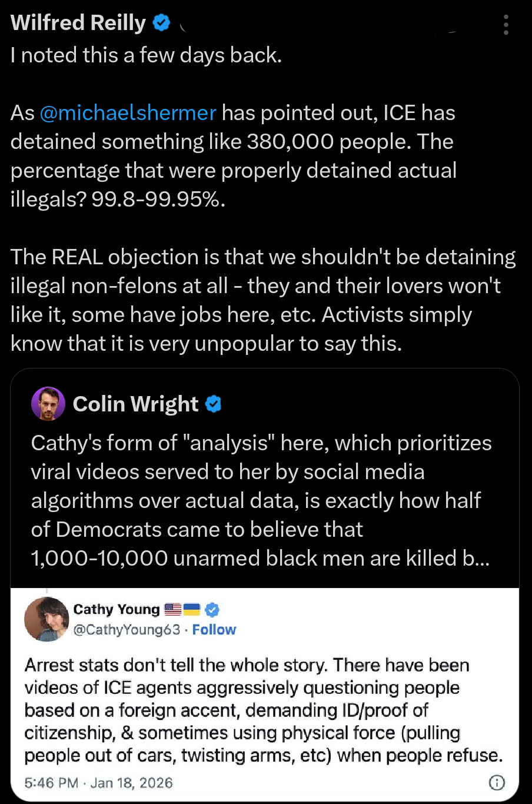Click the Ukrainian flag emoji in Cathy's name

point(192,609)
